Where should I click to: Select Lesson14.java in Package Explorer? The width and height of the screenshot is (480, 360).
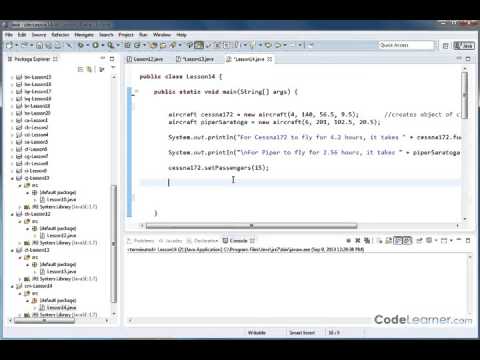click(58, 308)
